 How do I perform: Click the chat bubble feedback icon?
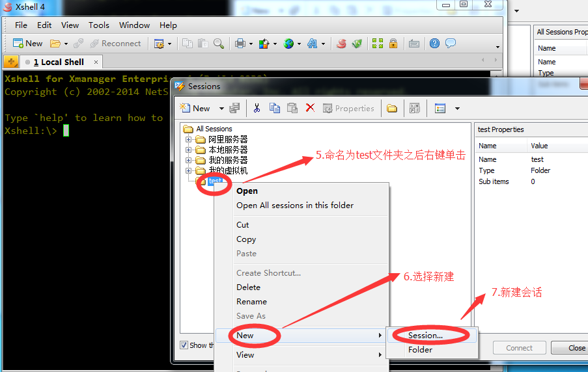[x=451, y=44]
